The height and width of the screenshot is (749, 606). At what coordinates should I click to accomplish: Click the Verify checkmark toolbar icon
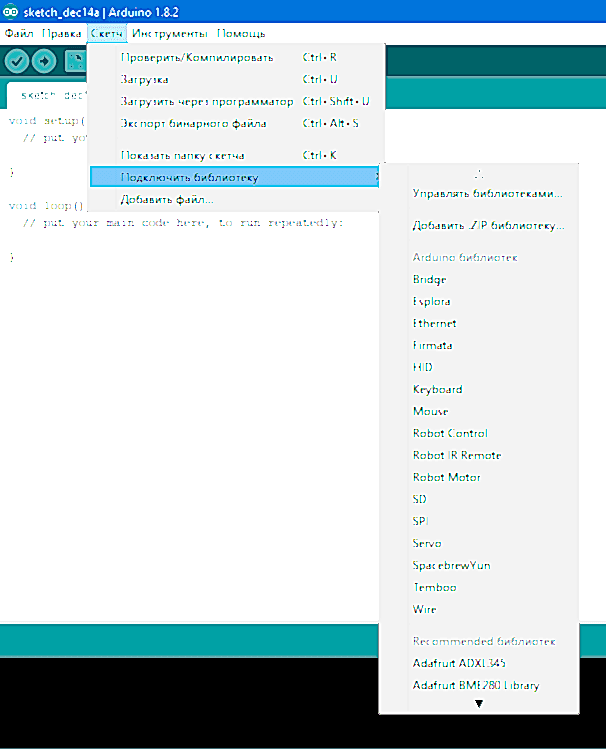pos(17,61)
